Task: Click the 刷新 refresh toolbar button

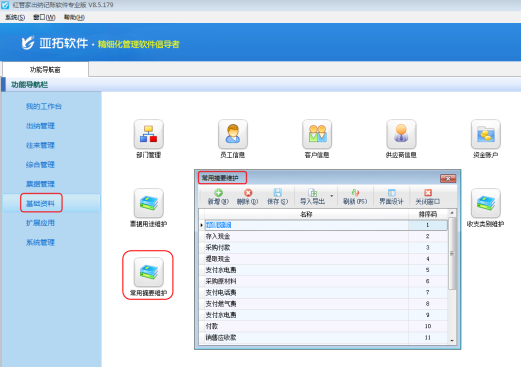Action: pos(355,197)
